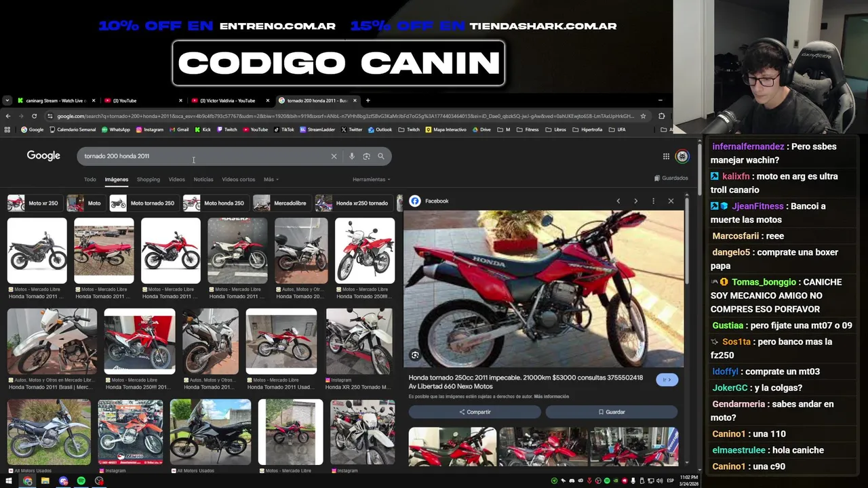Screen dimensions: 868x488
Task: Open the Google apps grid
Action: click(666, 157)
